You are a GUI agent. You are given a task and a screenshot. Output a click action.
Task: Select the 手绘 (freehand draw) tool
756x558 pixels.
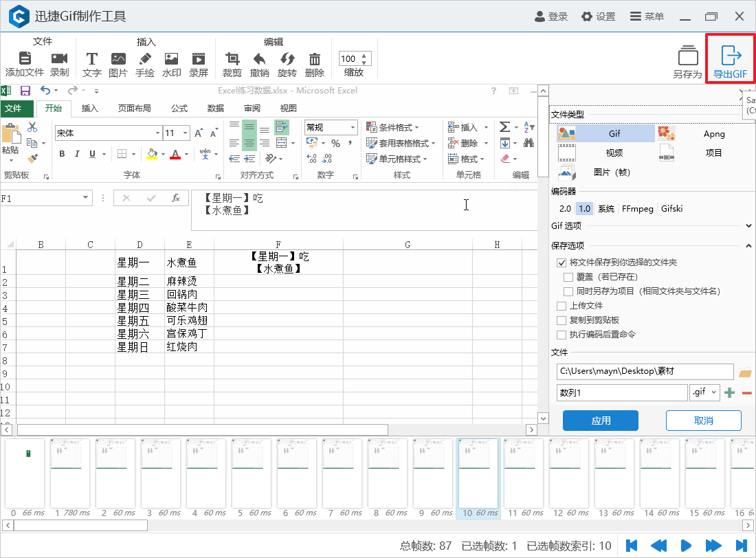coord(144,58)
